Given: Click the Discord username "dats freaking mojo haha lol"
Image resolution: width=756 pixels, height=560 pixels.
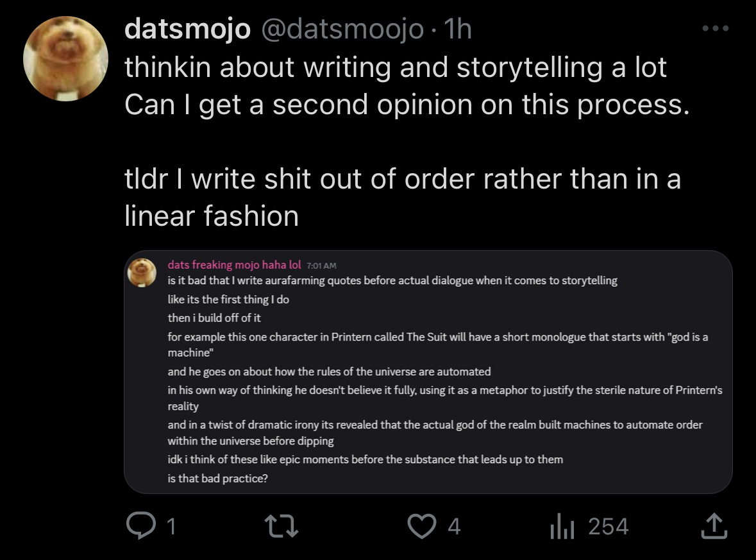Looking at the screenshot, I should pyautogui.click(x=234, y=265).
